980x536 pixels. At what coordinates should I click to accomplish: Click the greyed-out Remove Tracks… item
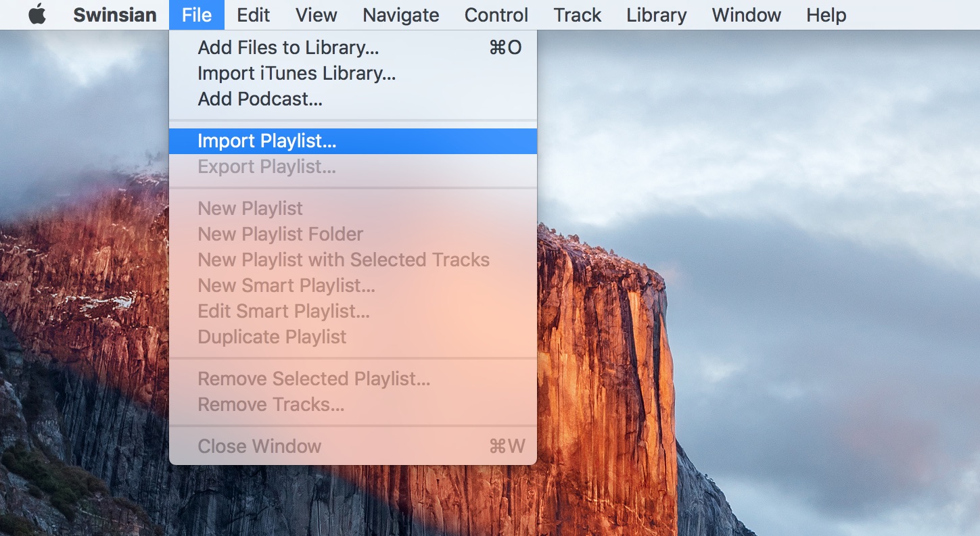pyautogui.click(x=353, y=404)
